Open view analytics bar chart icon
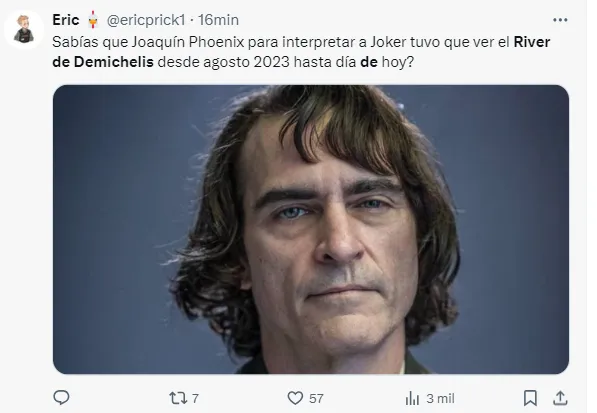 point(412,399)
